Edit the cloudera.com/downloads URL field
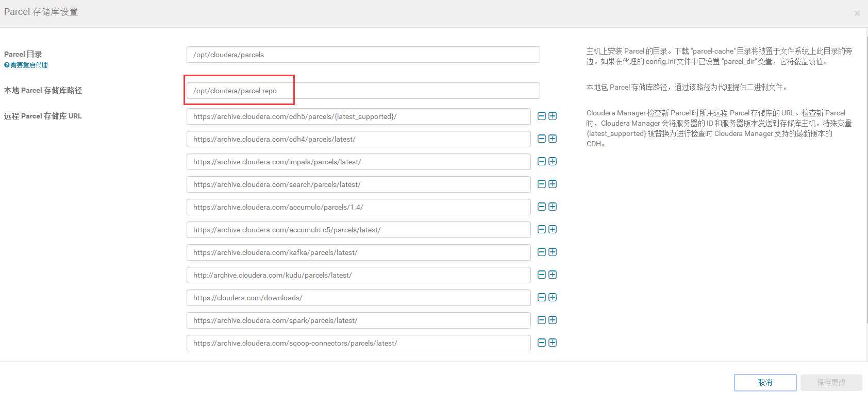The width and height of the screenshot is (868, 393). (x=359, y=298)
